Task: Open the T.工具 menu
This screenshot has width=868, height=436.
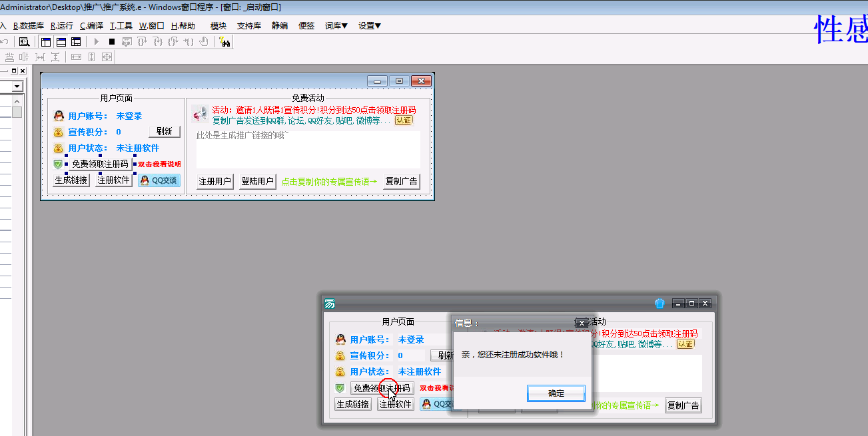Action: [x=121, y=26]
